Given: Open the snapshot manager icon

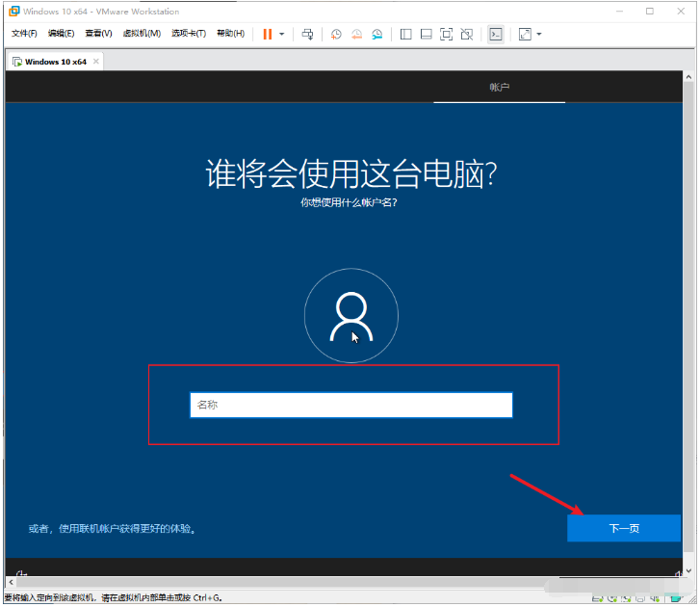Looking at the screenshot, I should pyautogui.click(x=377, y=34).
